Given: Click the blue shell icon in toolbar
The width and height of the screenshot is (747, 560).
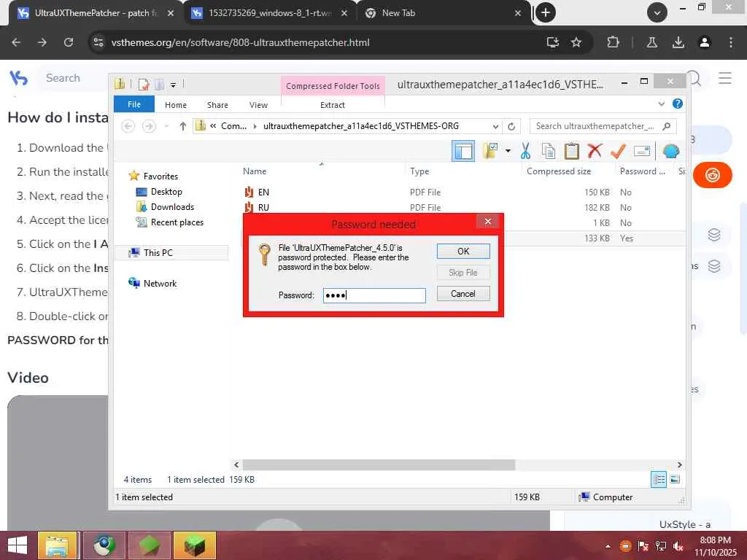Looking at the screenshot, I should pyautogui.click(x=671, y=152).
